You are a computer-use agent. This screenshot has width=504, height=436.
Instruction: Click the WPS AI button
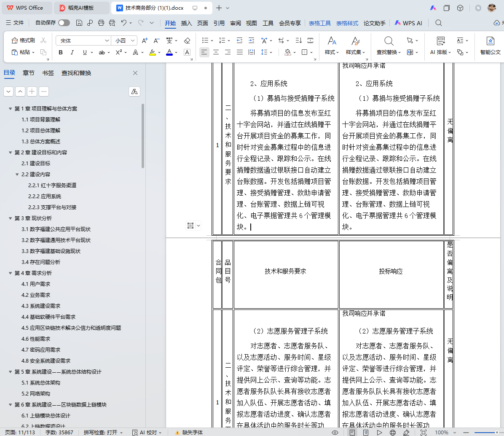pos(408,23)
